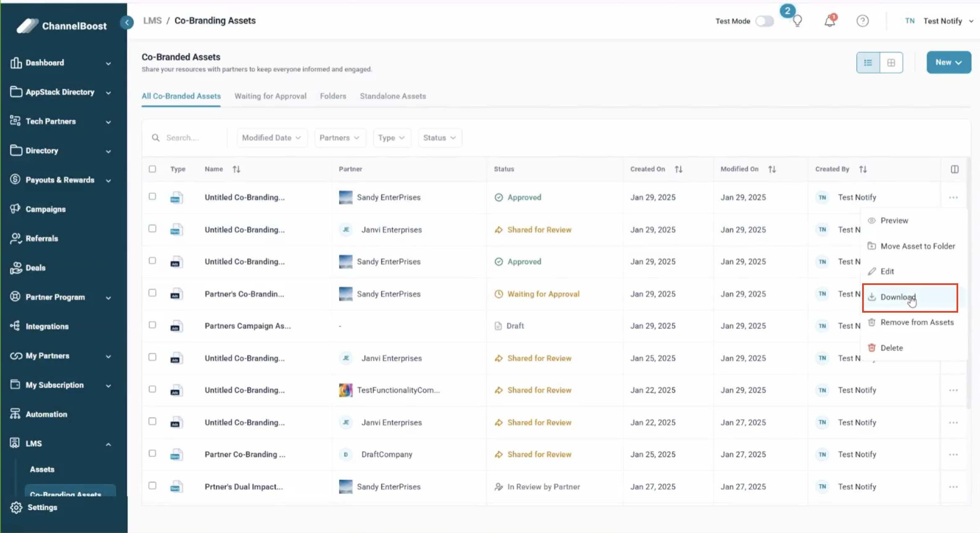Switch to the Waiting for Approval tab
Image resolution: width=980 pixels, height=533 pixels.
pyautogui.click(x=270, y=96)
